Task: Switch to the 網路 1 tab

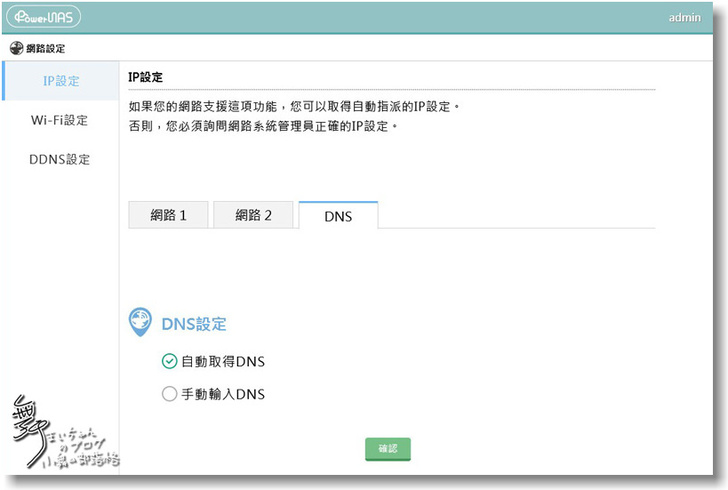Action: (x=168, y=215)
